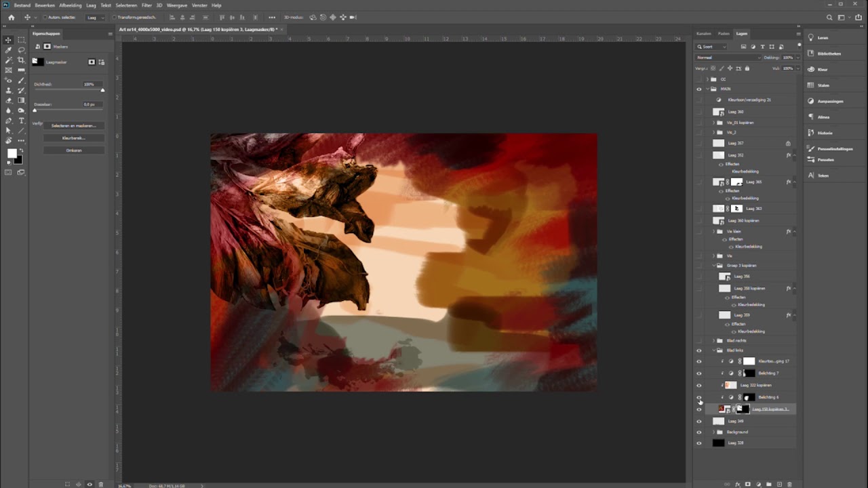Hide Laag 349 layer eye
The height and width of the screenshot is (488, 868).
click(699, 421)
